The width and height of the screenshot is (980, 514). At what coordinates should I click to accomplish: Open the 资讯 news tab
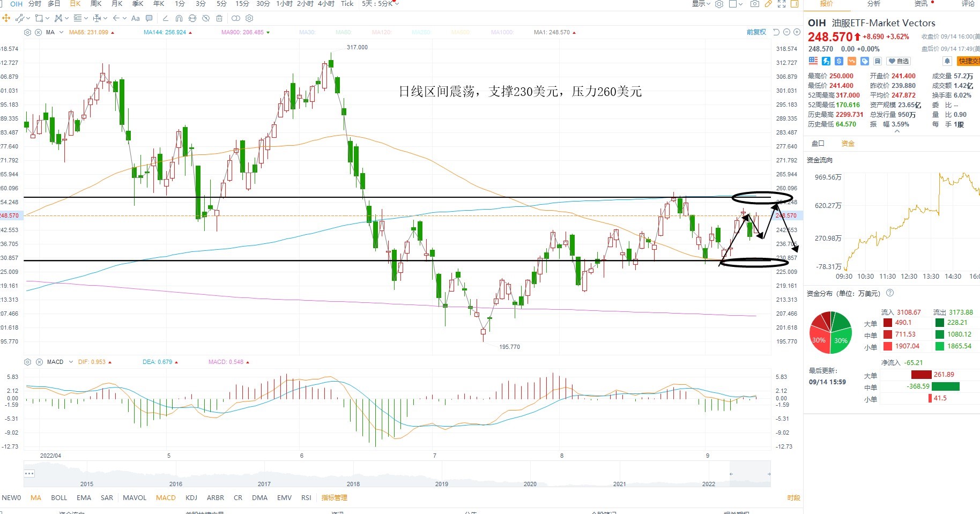pos(921,4)
